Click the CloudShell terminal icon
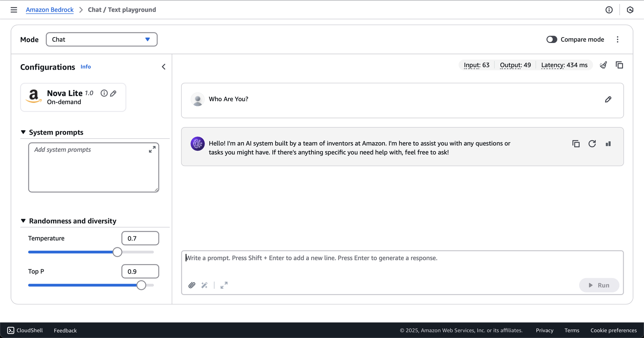Viewport: 644px width, 338px height. point(11,331)
